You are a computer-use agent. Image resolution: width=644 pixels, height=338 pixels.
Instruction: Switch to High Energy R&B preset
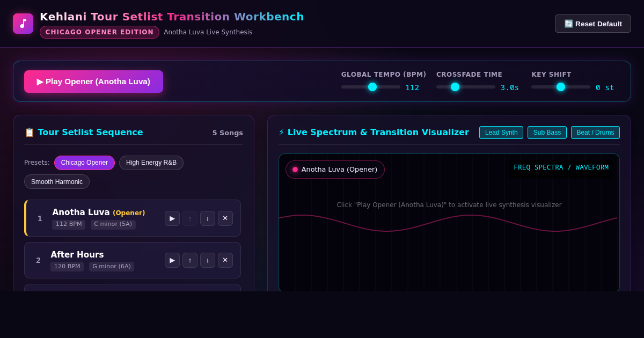(x=151, y=163)
